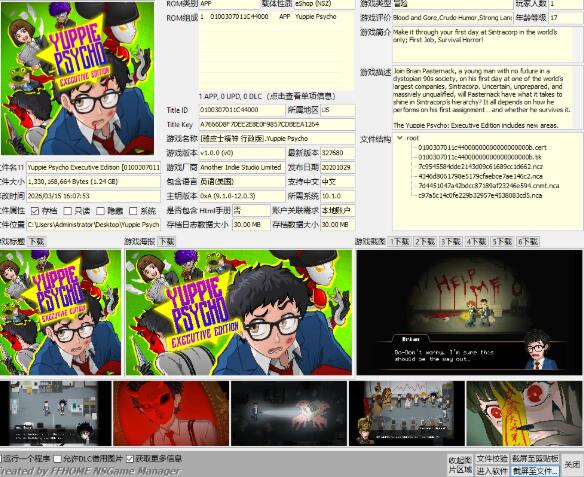Click the Title Key field
Viewport: 584px width, 477px height.
(277, 124)
